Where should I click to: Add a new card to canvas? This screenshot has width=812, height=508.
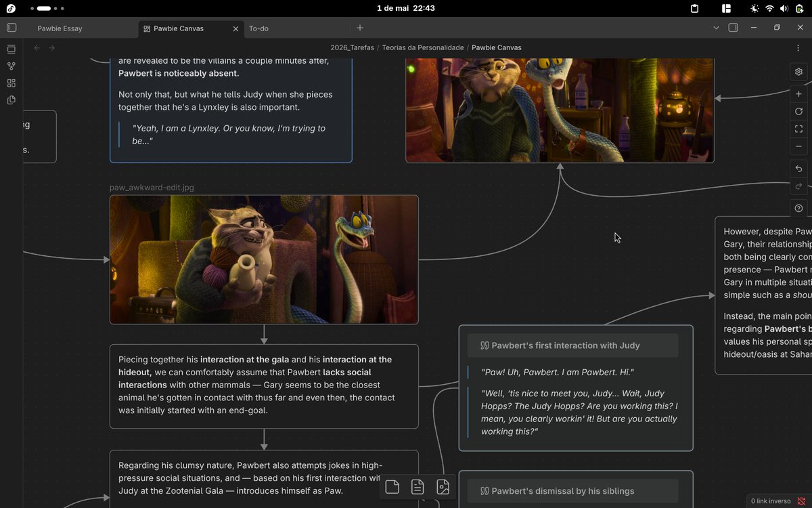(x=392, y=487)
